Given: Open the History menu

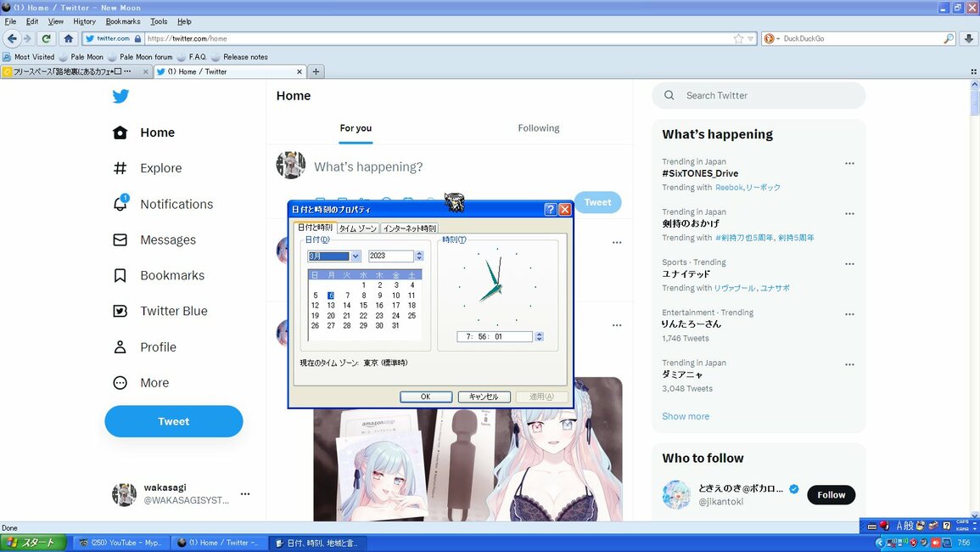Looking at the screenshot, I should (x=84, y=21).
